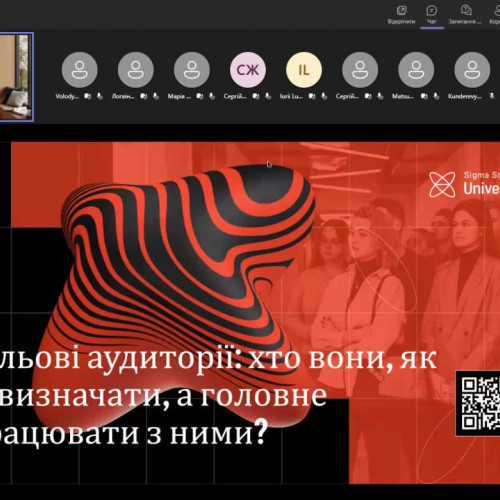Select the gray avatar between Iurii Lu... and Matsu...
500x500 pixels.
click(360, 70)
